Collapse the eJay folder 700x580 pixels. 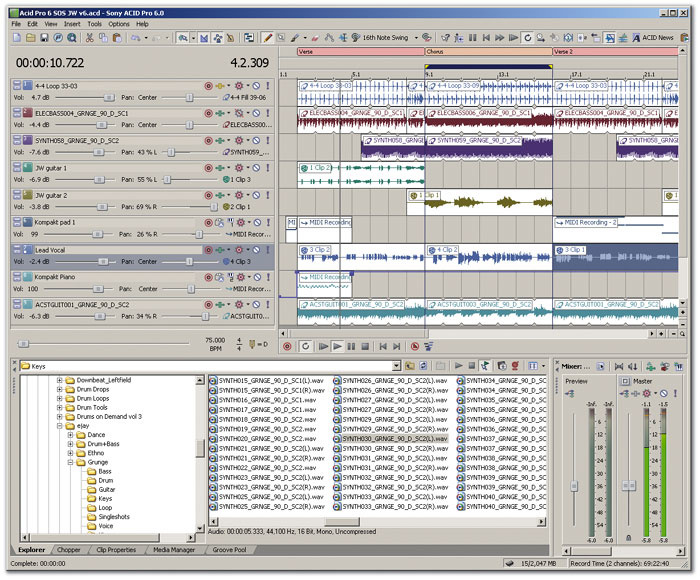[x=59, y=426]
